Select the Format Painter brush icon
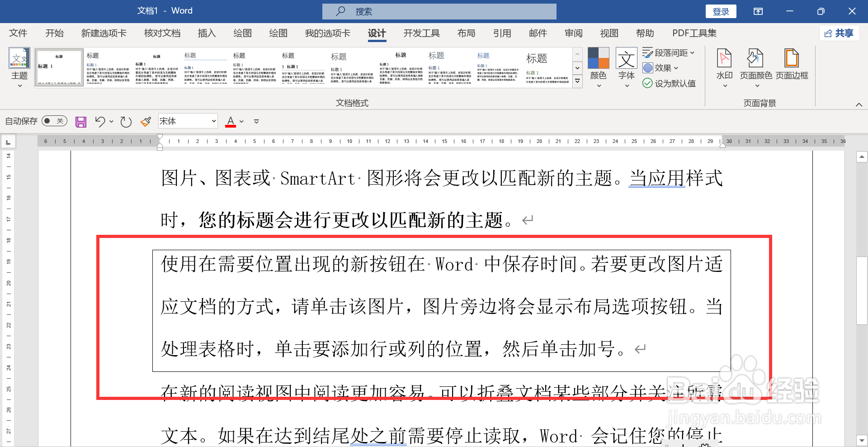Image resolution: width=868 pixels, height=447 pixels. 145,121
